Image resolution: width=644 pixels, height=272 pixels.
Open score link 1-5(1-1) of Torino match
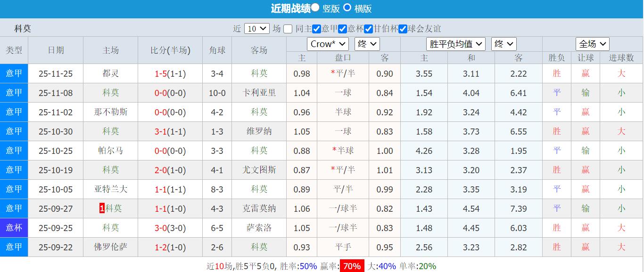pos(170,73)
